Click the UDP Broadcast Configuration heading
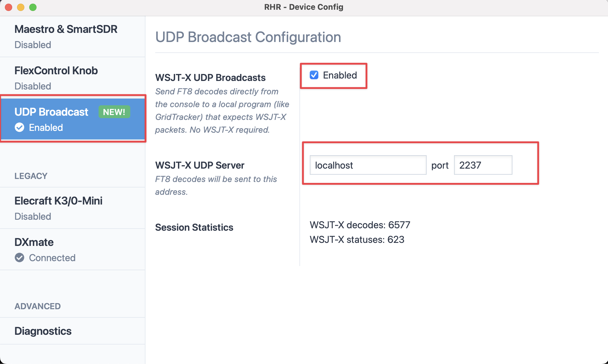The height and width of the screenshot is (364, 608). (x=248, y=37)
